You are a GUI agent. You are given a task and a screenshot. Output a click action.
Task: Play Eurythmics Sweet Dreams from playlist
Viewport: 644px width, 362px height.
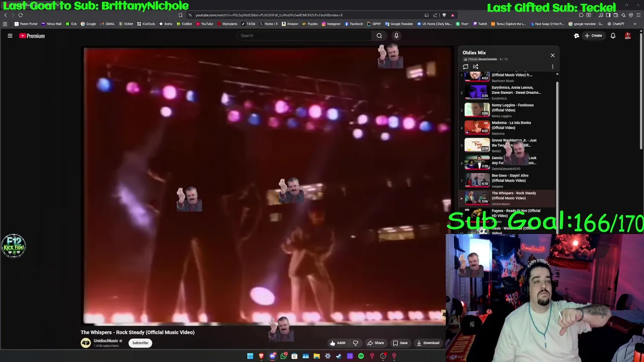coord(508,92)
